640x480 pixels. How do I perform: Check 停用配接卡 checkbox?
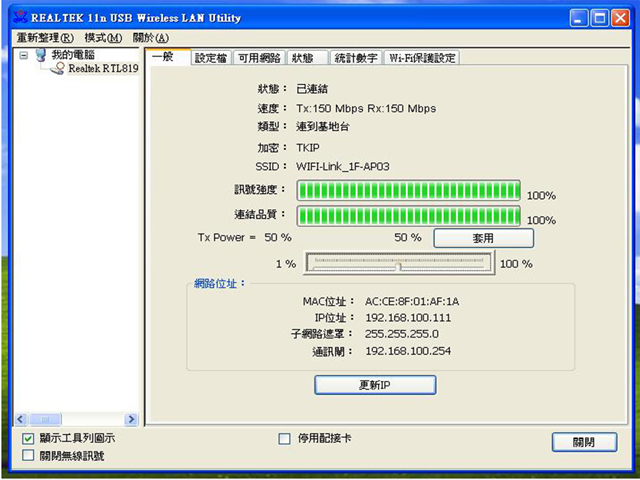pos(284,439)
